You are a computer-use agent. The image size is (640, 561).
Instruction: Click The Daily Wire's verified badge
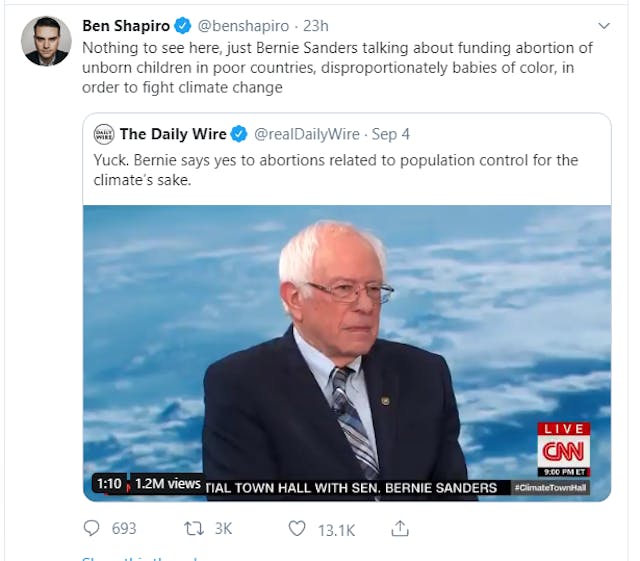point(240,134)
